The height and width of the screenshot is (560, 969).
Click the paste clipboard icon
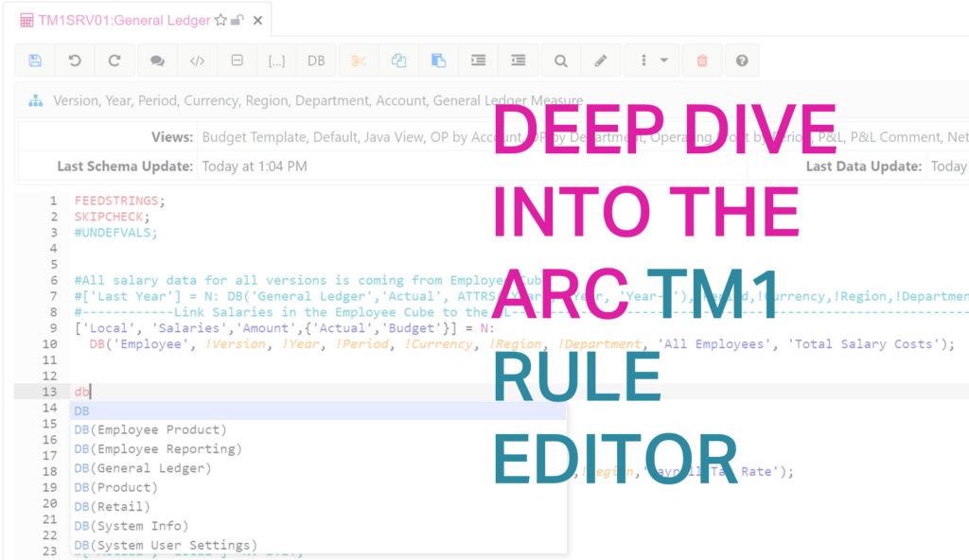(x=438, y=61)
